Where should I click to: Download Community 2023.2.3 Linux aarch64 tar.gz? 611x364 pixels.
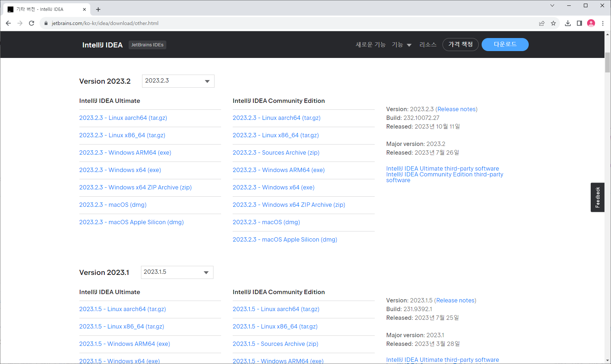(x=277, y=118)
